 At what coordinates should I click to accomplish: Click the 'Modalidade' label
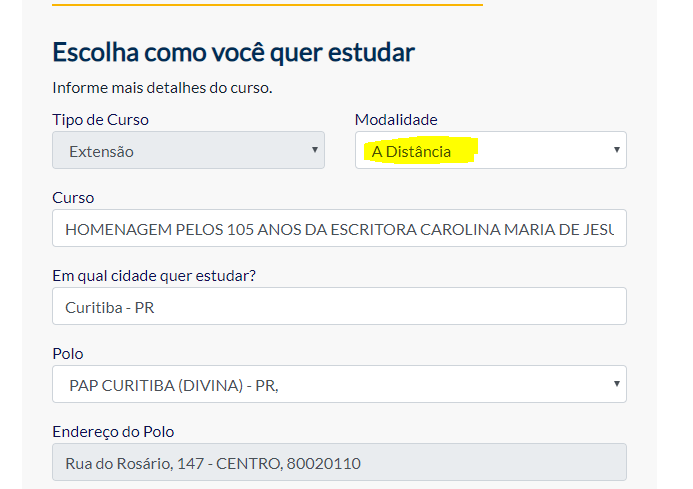click(396, 120)
